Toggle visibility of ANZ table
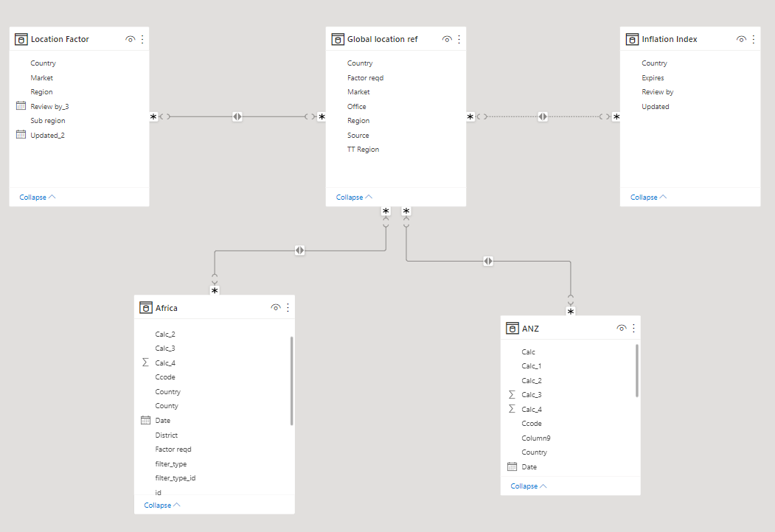This screenshot has height=532, width=775. (622, 329)
